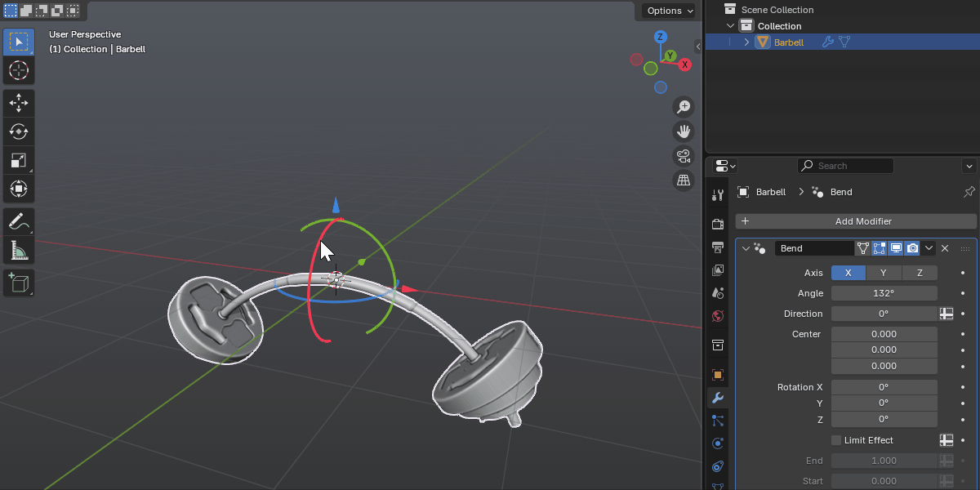Choose the Rotate tool
Screen dimensions: 980x490
tap(18, 131)
